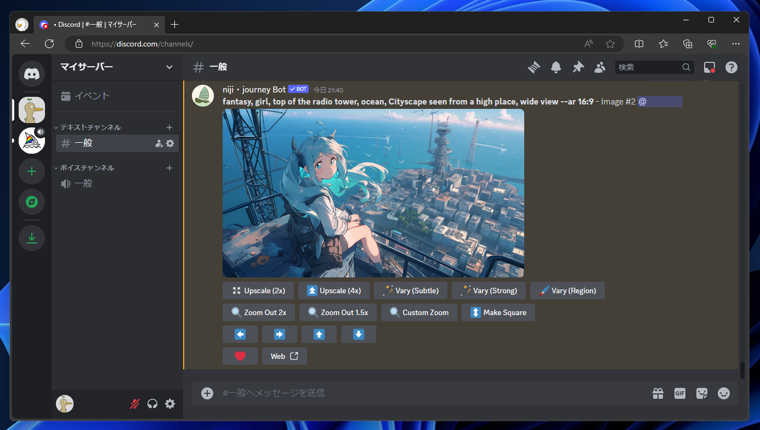
Task: Click Vary (Region) button
Action: [568, 291]
